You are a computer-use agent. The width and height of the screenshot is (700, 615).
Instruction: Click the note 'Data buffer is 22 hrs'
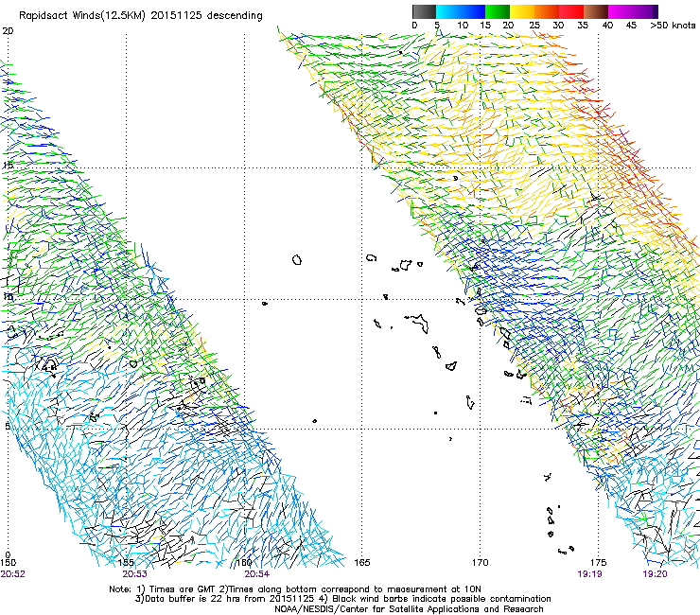tap(193, 599)
